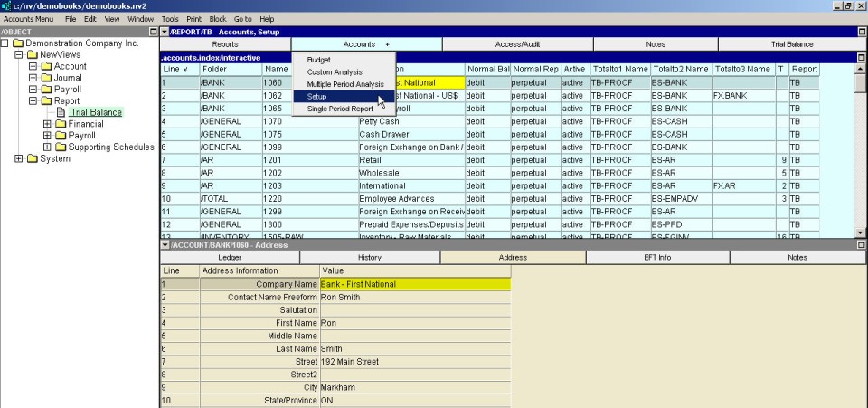Image resolution: width=868 pixels, height=408 pixels.
Task: Choose Setup from the Accounts dropdown
Action: [x=317, y=97]
